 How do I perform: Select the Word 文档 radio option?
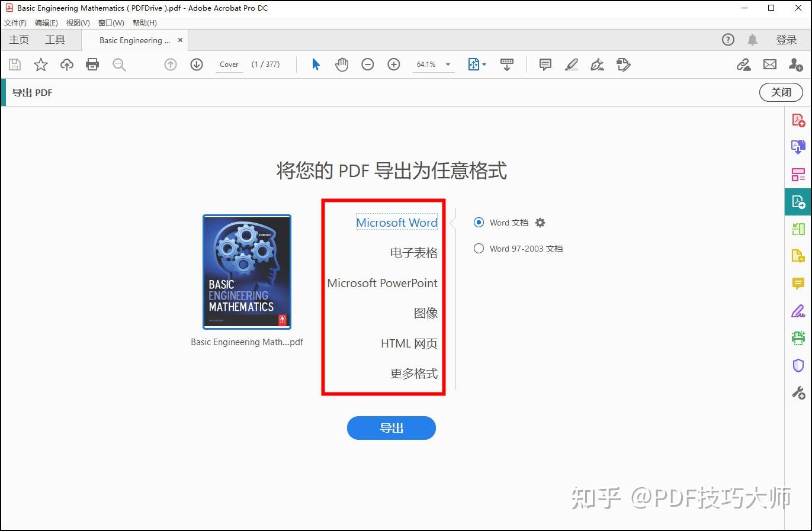click(x=479, y=223)
